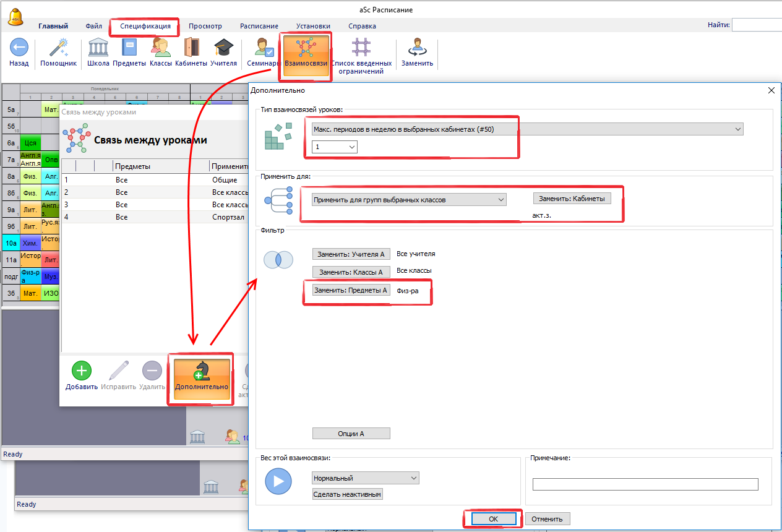Click Сделать неактивным button
Screen dimensions: 782x532
347,494
